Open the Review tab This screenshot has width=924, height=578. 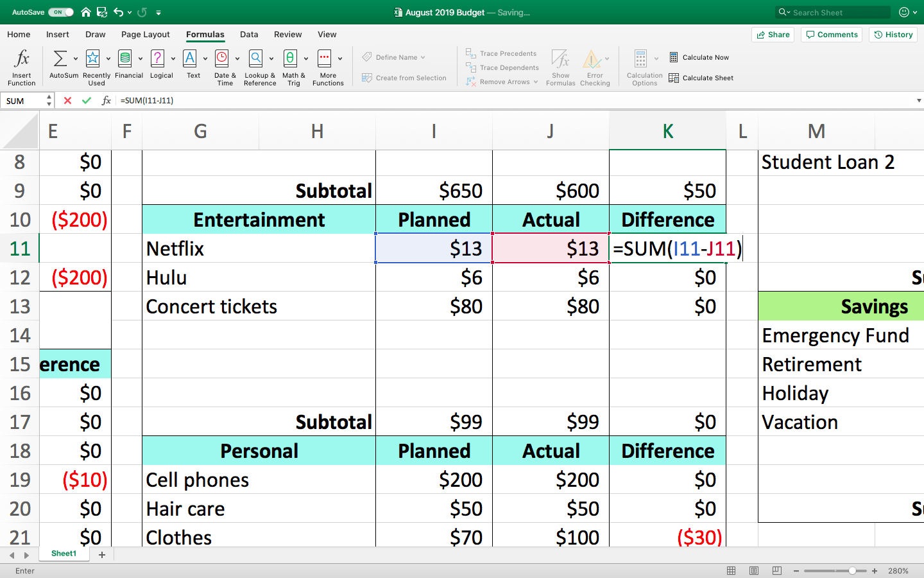288,34
